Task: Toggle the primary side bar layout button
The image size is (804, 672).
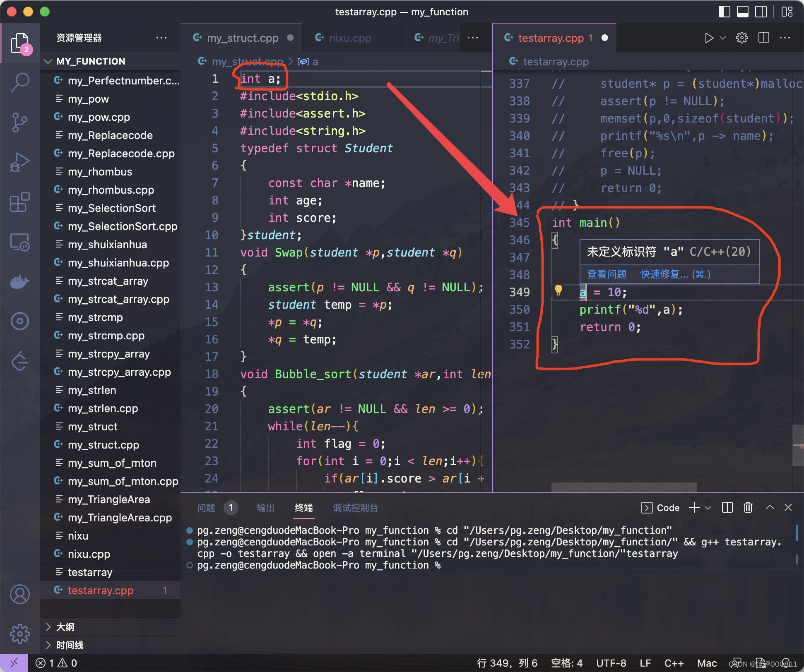Action: (x=724, y=12)
